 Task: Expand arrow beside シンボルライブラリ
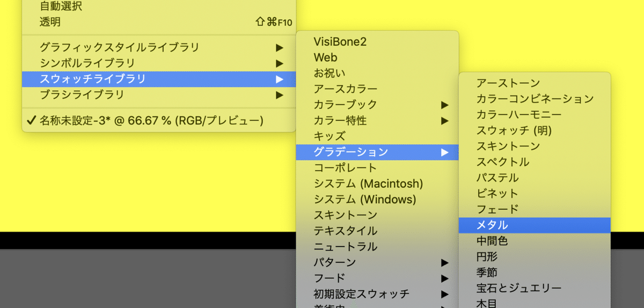point(279,63)
